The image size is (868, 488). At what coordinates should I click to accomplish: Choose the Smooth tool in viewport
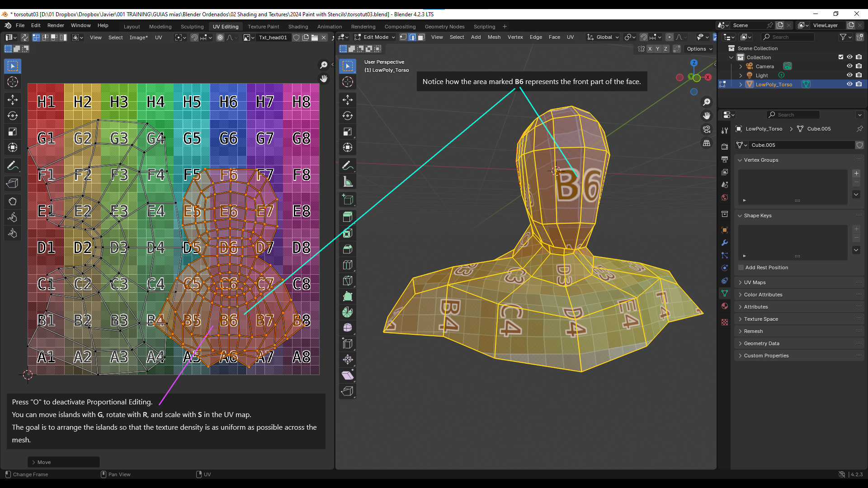coord(348,328)
